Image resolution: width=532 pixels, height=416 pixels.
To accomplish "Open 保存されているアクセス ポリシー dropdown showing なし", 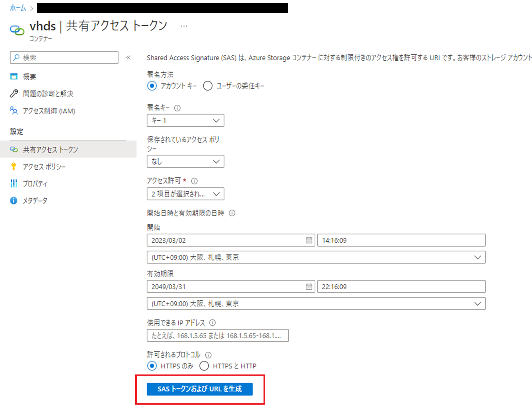I will pos(185,162).
